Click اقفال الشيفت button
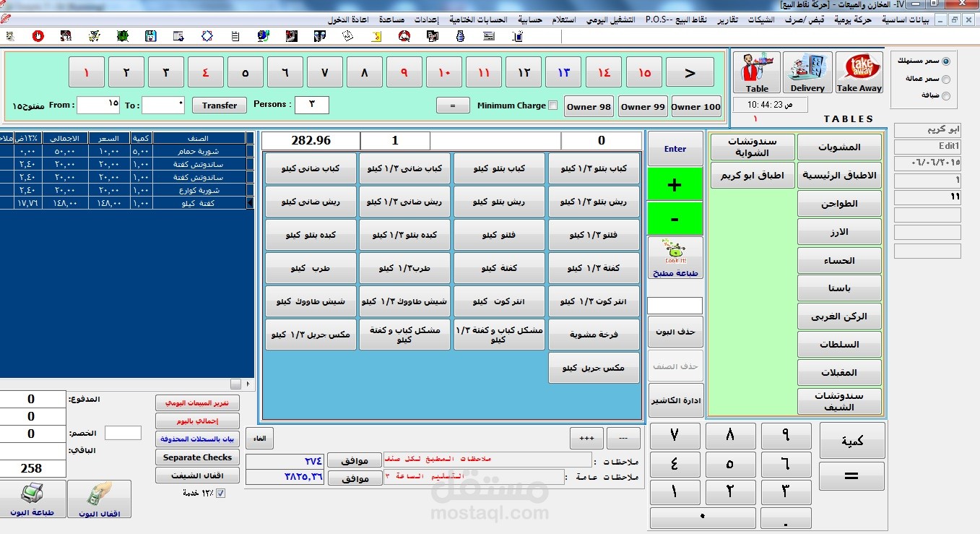Screen dimensions: 980x534 (x=197, y=475)
